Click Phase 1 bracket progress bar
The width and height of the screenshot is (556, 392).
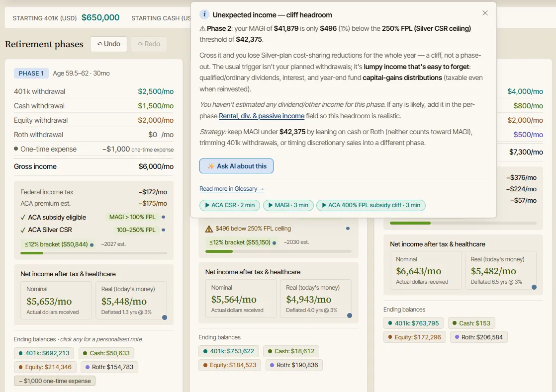(93, 253)
